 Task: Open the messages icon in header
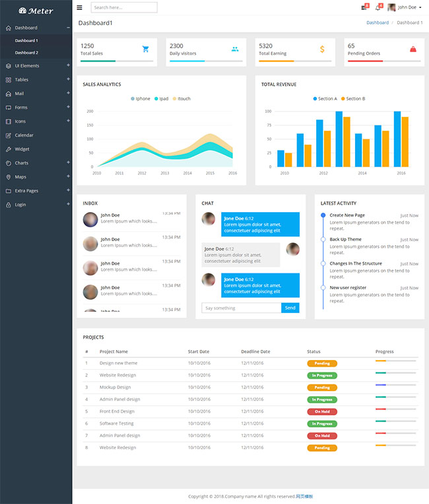364,8
